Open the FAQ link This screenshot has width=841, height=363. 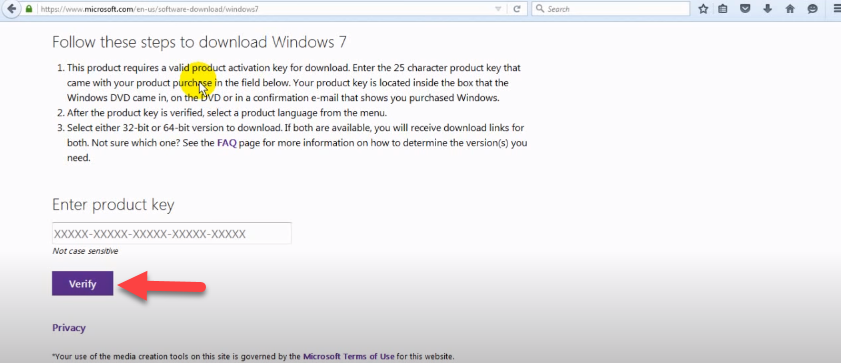227,143
